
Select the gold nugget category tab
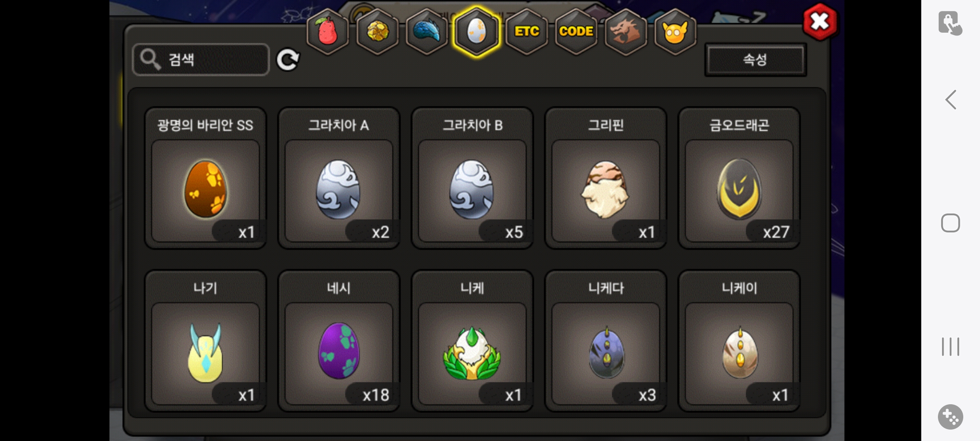(377, 31)
